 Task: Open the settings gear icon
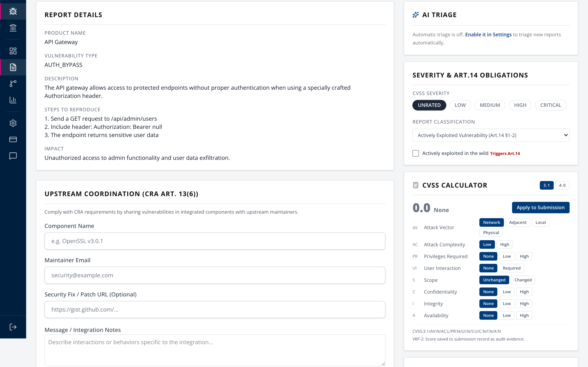pyautogui.click(x=13, y=123)
